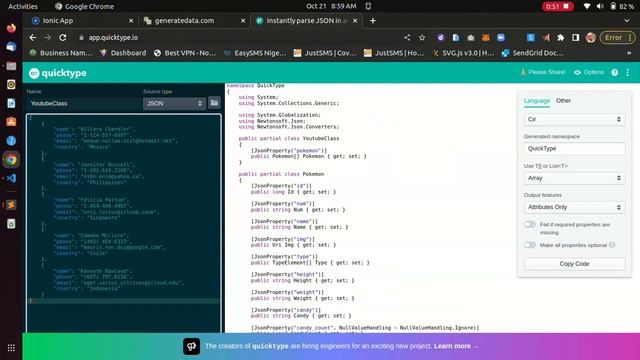Open Trash from the dock
The image size is (640, 360).
pos(11,224)
